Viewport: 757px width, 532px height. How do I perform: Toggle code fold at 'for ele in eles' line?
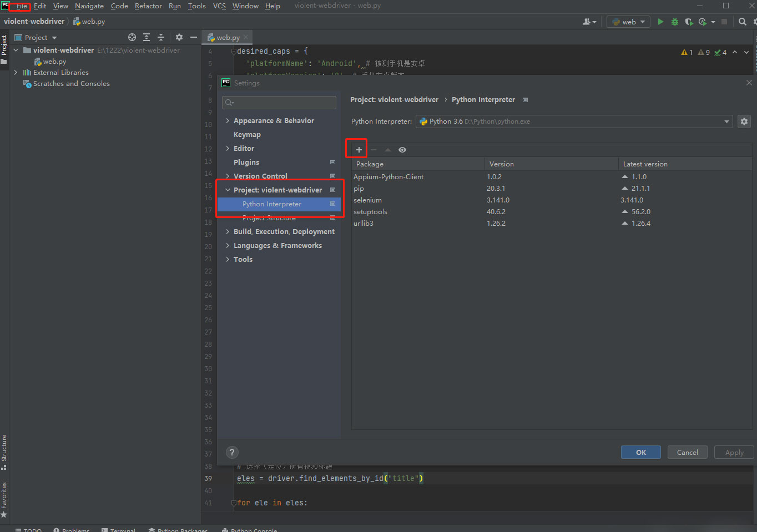[234, 503]
